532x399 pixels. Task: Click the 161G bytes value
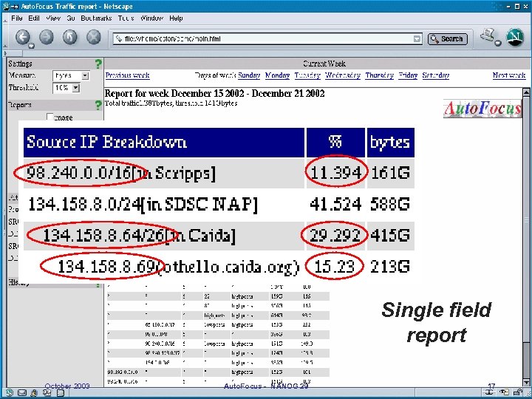tap(390, 174)
